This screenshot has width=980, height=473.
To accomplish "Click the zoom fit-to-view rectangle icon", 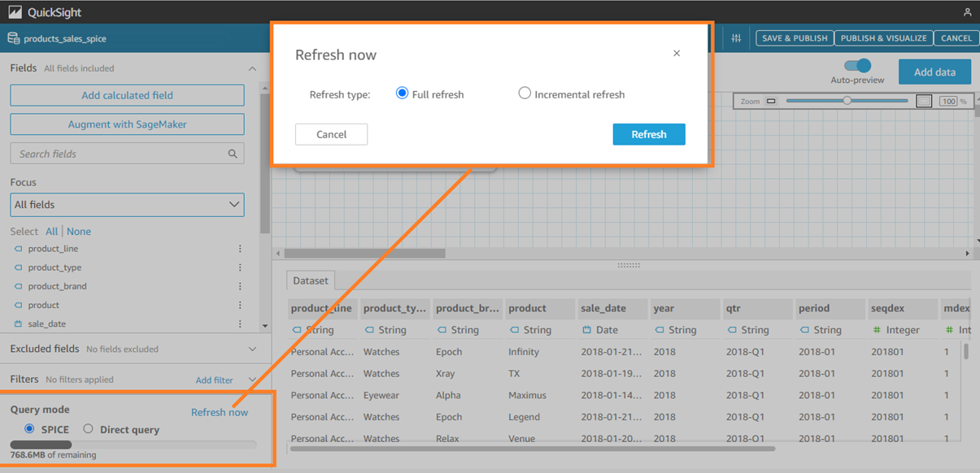I will coord(924,102).
